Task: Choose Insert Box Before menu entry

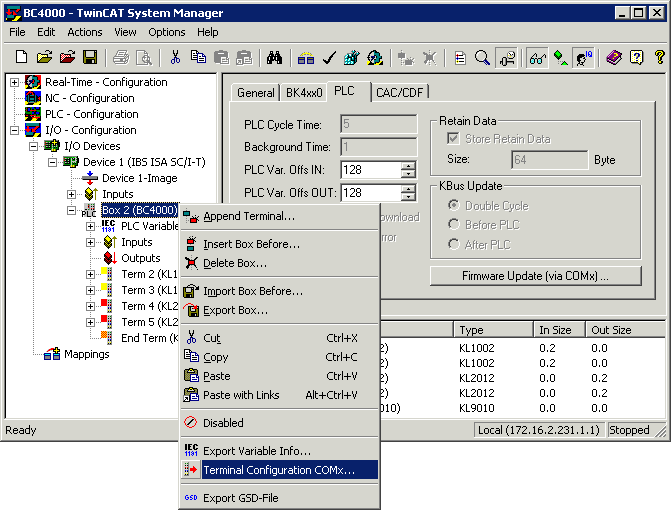Action: (280, 244)
